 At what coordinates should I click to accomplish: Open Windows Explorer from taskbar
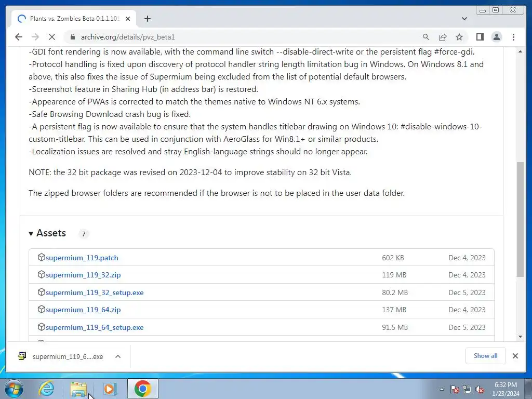point(78,389)
